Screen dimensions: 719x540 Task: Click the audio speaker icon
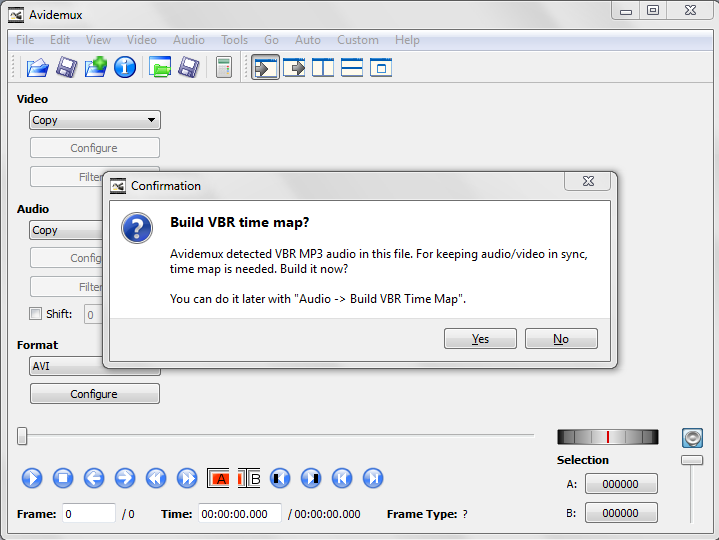(692, 438)
